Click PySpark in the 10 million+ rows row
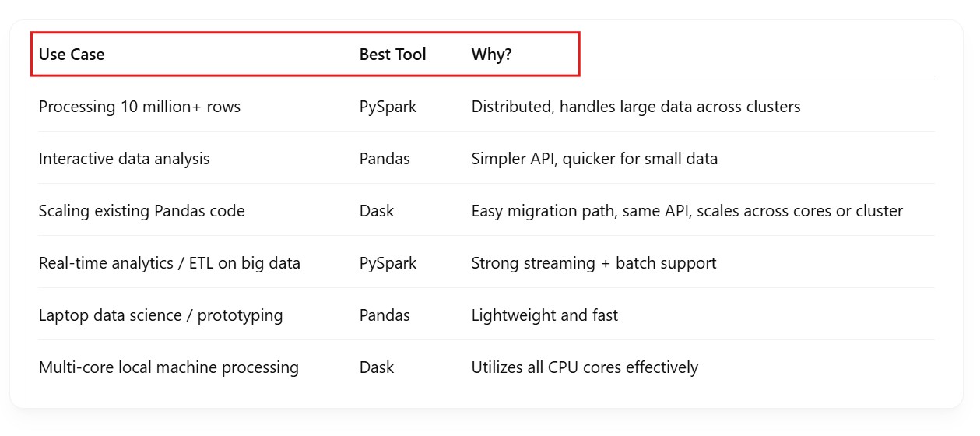This screenshot has height=436, width=980. tap(388, 107)
